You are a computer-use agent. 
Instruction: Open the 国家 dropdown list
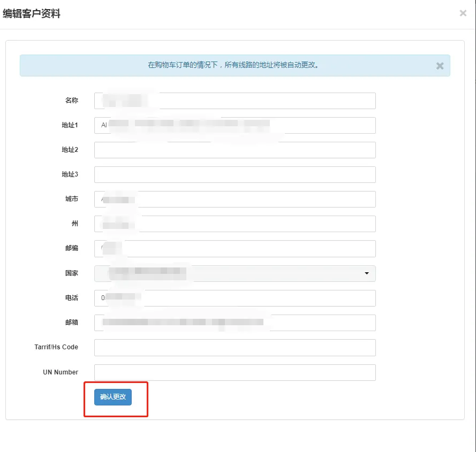[235, 273]
